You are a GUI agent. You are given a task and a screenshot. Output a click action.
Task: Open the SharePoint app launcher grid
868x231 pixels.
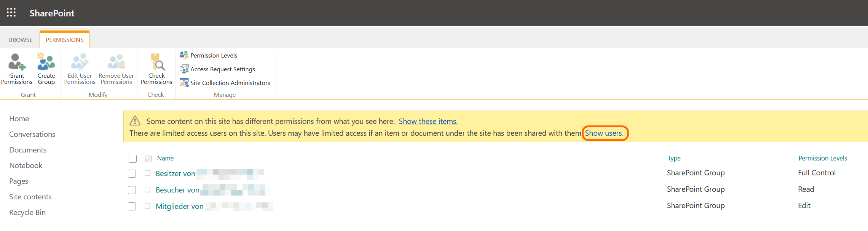(x=11, y=13)
